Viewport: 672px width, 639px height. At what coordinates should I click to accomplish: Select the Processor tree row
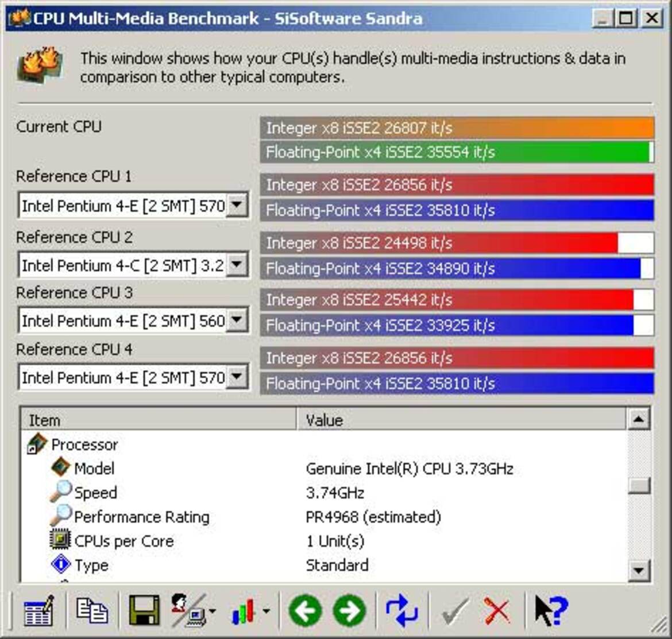coord(84,444)
